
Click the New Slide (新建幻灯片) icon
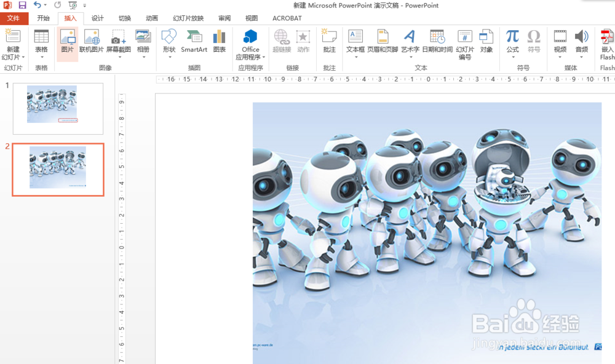point(13,36)
